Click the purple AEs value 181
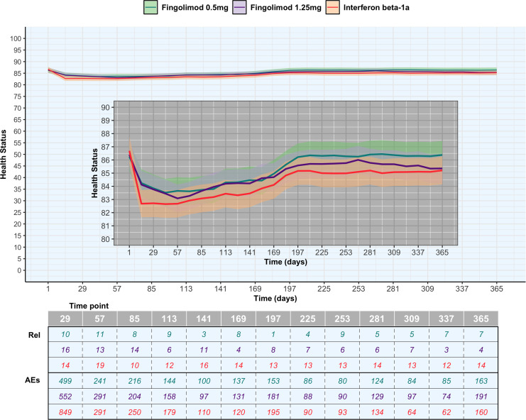Screen dimensions: 526x420 pyautogui.click(x=273, y=397)
